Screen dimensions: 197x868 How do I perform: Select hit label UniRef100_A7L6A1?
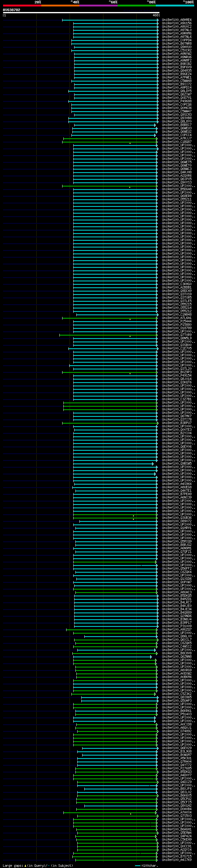pyautogui.click(x=176, y=318)
